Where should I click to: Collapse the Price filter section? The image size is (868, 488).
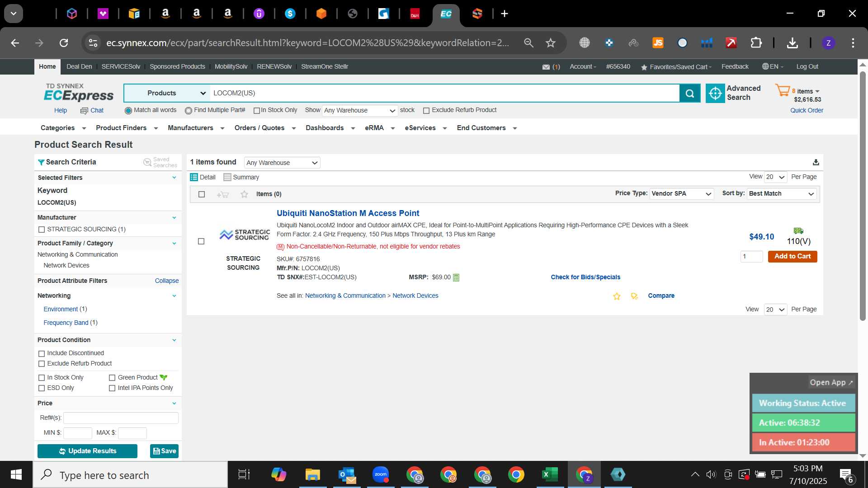(174, 404)
